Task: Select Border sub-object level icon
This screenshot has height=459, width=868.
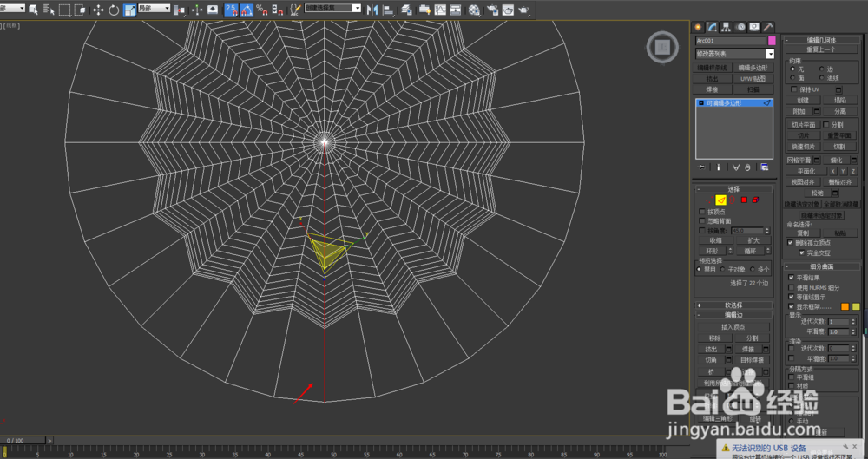Action: tap(732, 200)
